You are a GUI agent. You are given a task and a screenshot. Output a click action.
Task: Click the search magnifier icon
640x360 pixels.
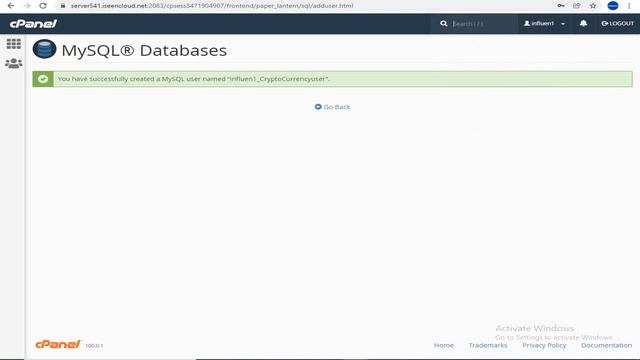coord(444,24)
